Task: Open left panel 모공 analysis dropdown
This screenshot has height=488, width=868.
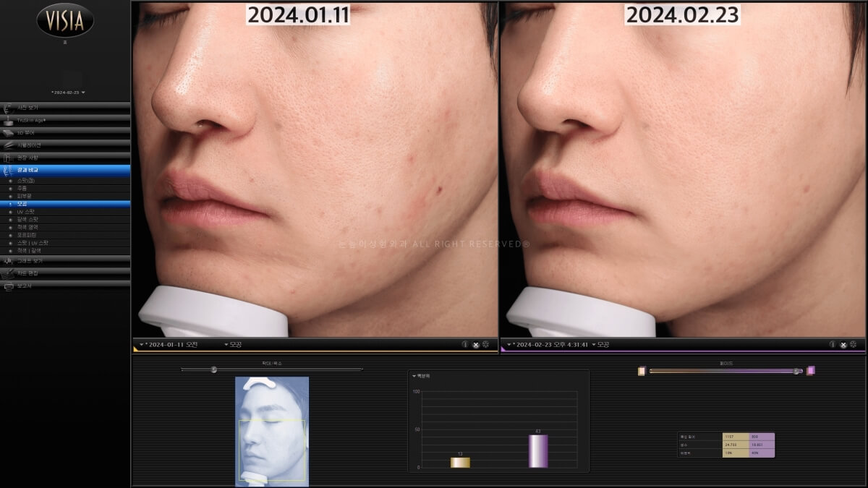Action: [x=233, y=345]
